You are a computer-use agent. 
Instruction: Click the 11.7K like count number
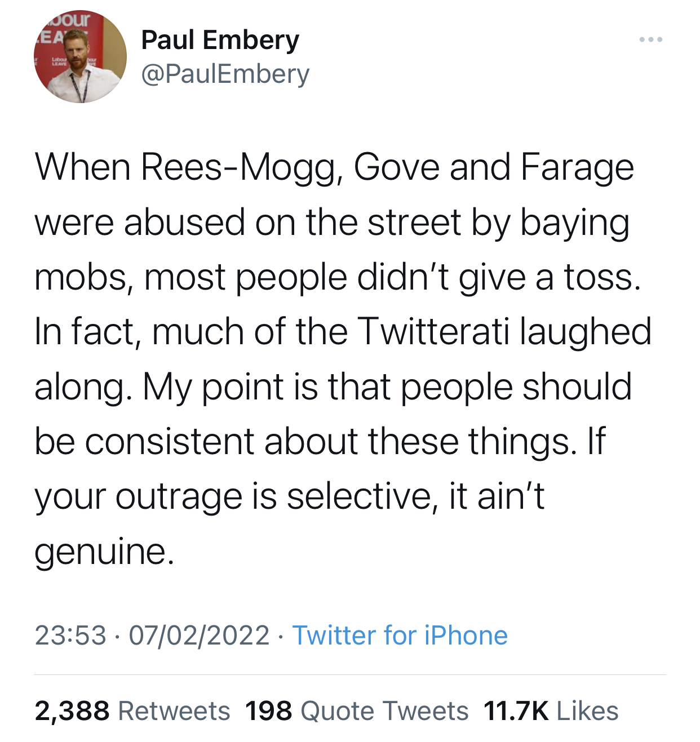tap(516, 711)
